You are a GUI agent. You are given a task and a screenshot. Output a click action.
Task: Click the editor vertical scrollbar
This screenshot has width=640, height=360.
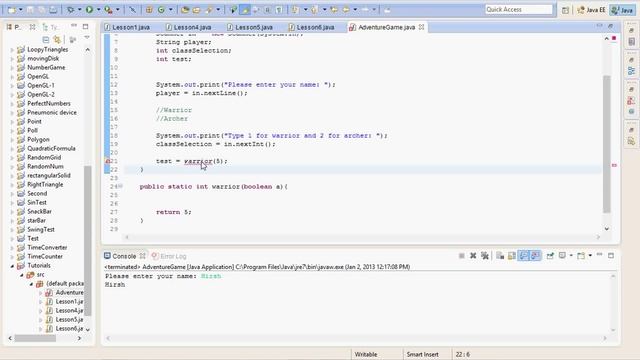607,144
